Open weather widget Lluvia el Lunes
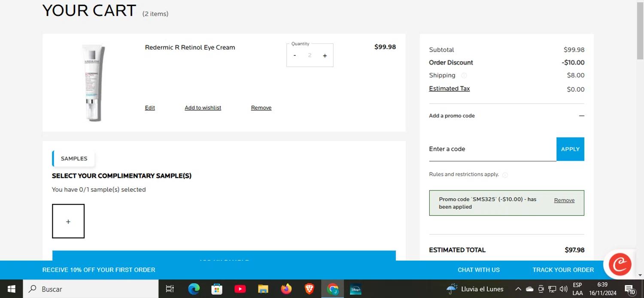The height and width of the screenshot is (298, 644). coord(475,289)
